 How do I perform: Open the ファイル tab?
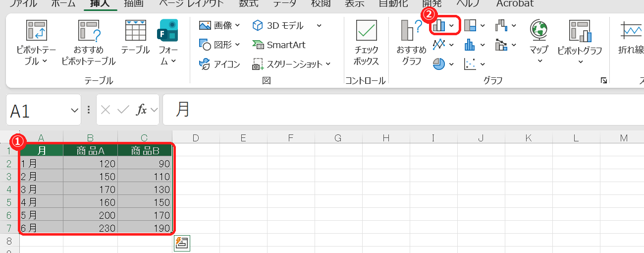[x=24, y=3]
